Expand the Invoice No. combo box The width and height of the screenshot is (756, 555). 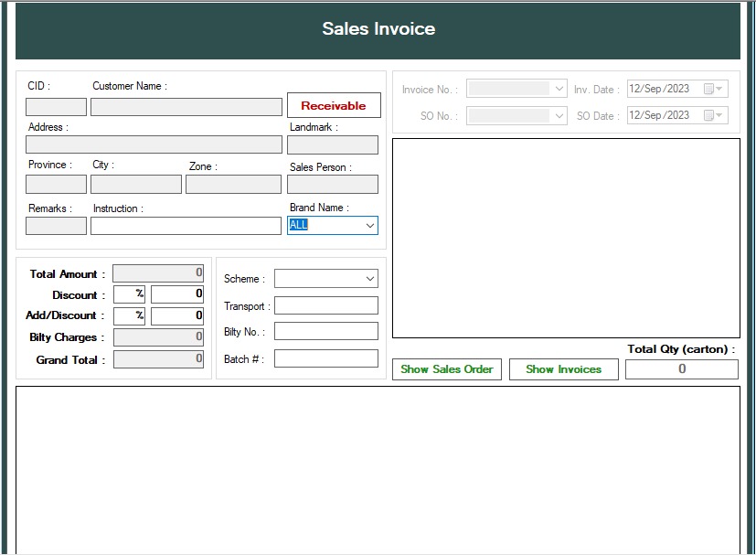pyautogui.click(x=559, y=89)
